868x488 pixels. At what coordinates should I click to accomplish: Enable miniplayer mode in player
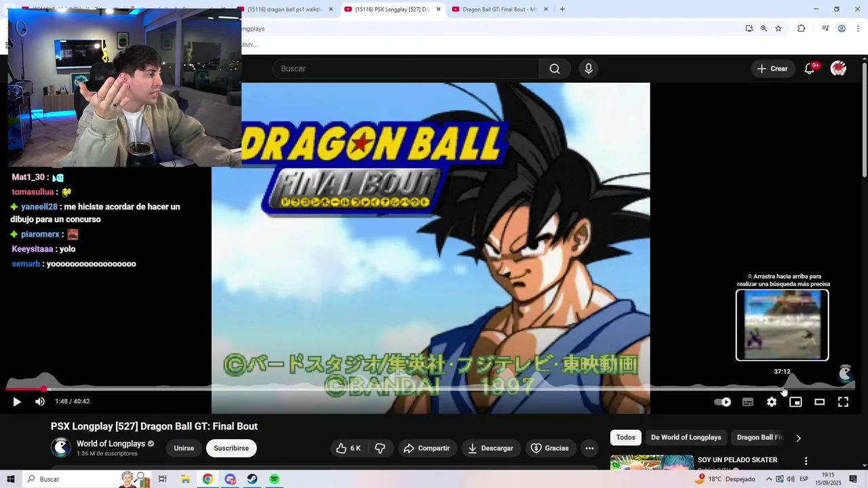coord(795,402)
